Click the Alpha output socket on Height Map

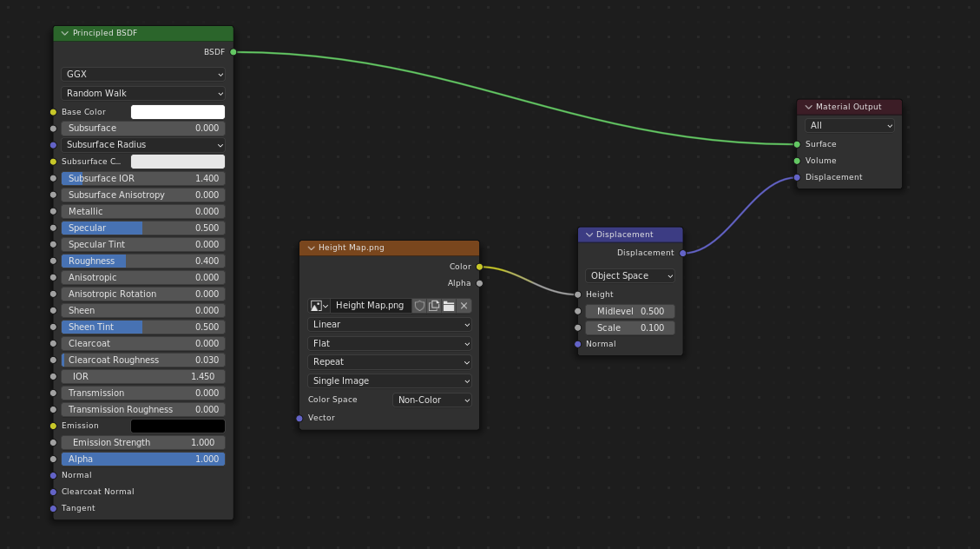click(x=479, y=283)
